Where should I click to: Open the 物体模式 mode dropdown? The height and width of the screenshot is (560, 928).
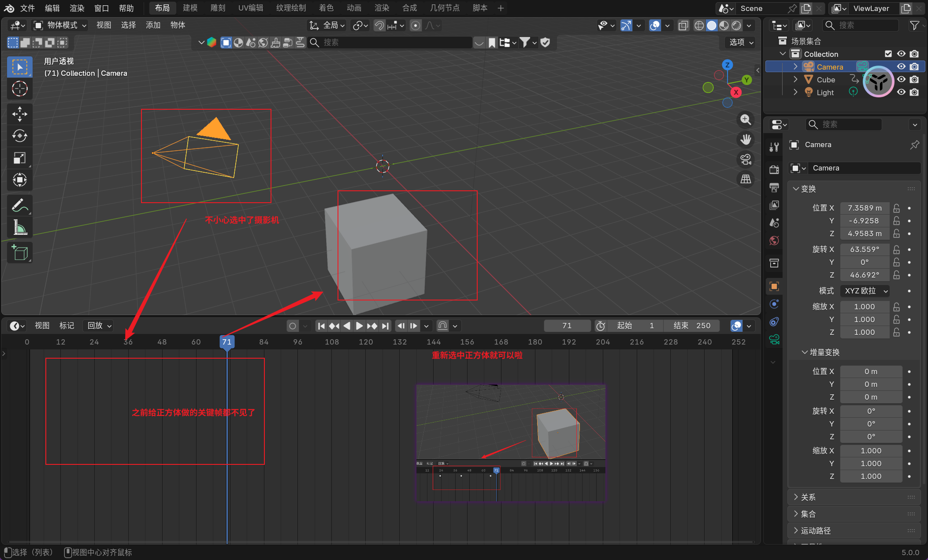pos(61,25)
